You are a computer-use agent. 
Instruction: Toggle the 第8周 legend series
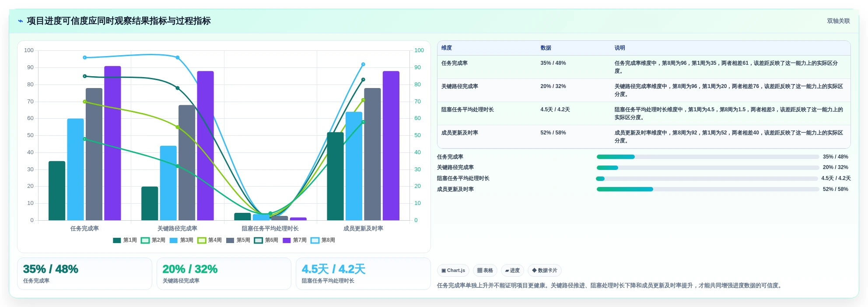coord(323,240)
